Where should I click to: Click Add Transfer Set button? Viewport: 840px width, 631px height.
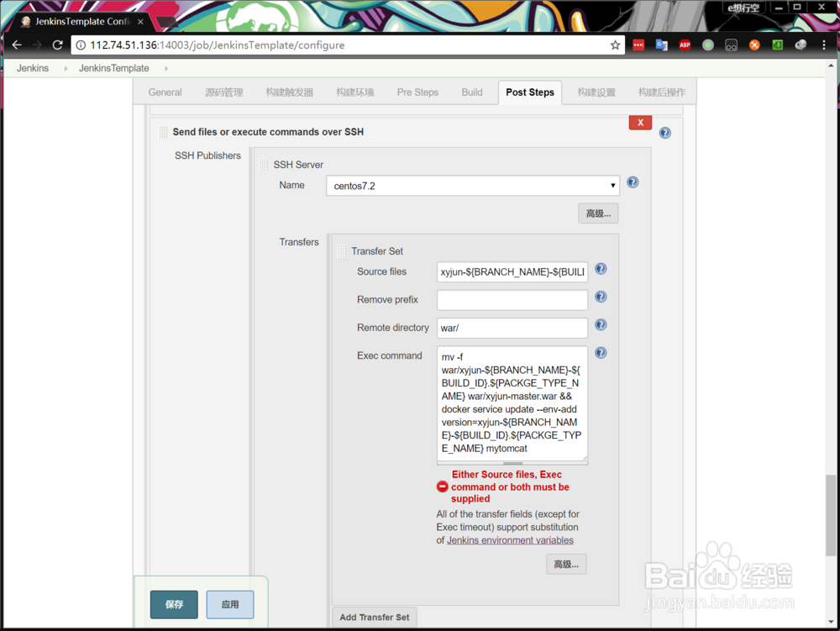375,617
